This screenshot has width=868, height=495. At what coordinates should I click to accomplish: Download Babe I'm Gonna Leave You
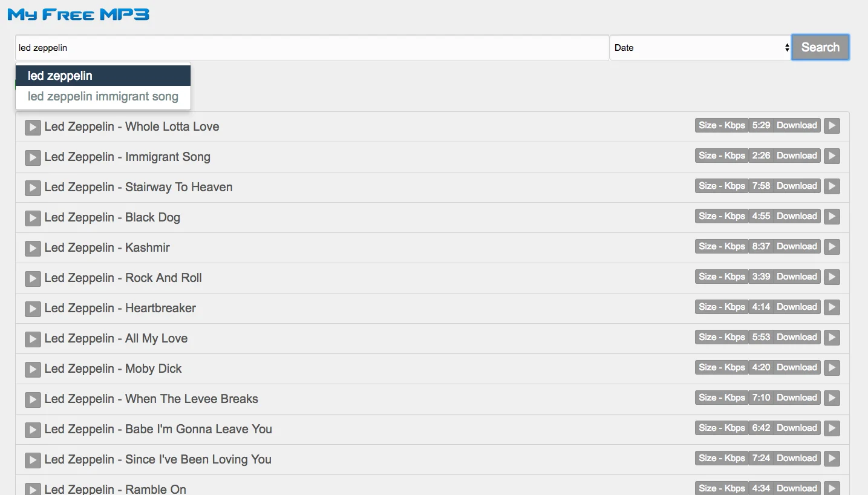(x=797, y=428)
